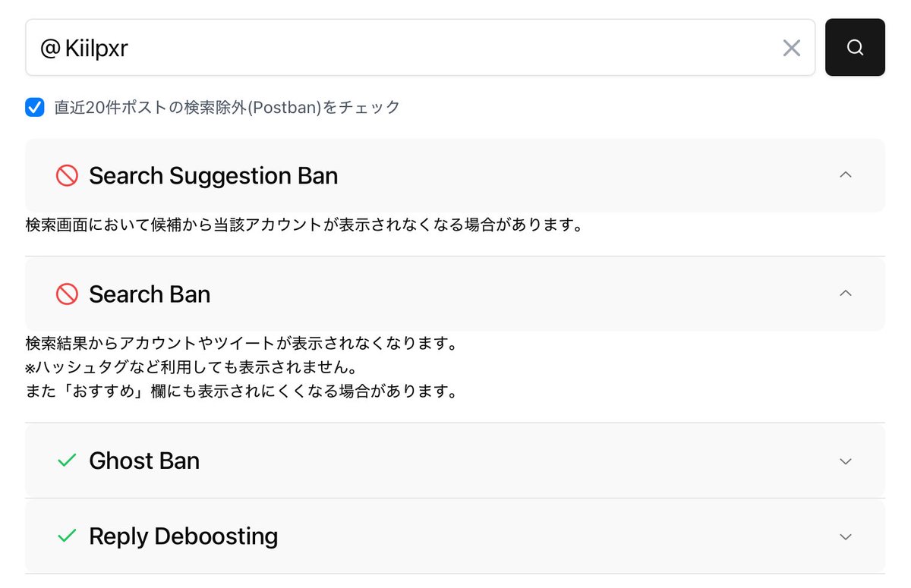The width and height of the screenshot is (911, 588).
Task: Click the red ban icon beside Search Suggestion Ban
Action: point(67,176)
